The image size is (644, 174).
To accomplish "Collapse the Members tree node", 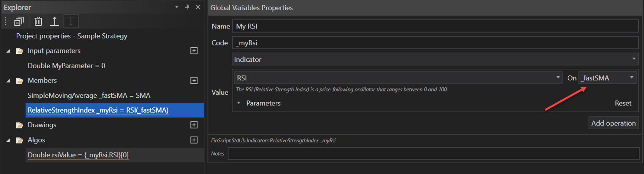I will tap(8, 81).
